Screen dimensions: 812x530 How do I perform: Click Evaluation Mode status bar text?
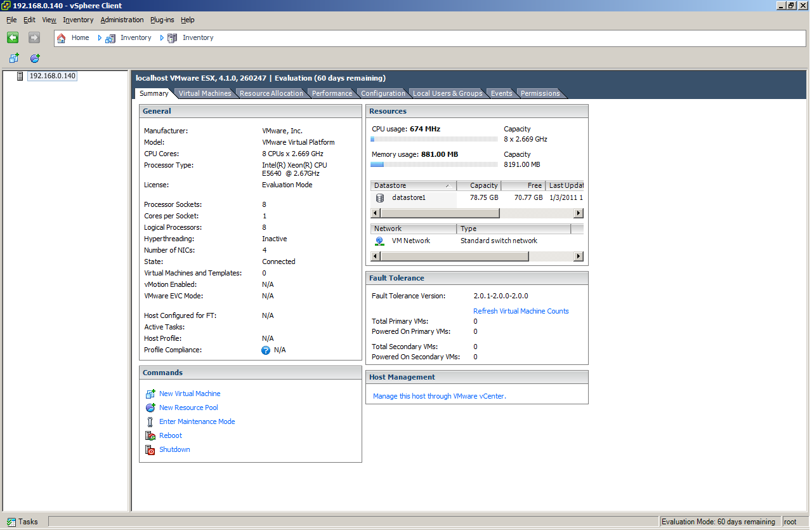718,522
